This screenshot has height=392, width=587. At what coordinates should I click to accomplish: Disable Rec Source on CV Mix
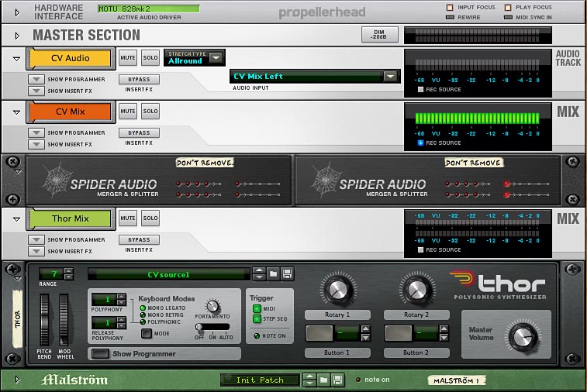pos(420,143)
